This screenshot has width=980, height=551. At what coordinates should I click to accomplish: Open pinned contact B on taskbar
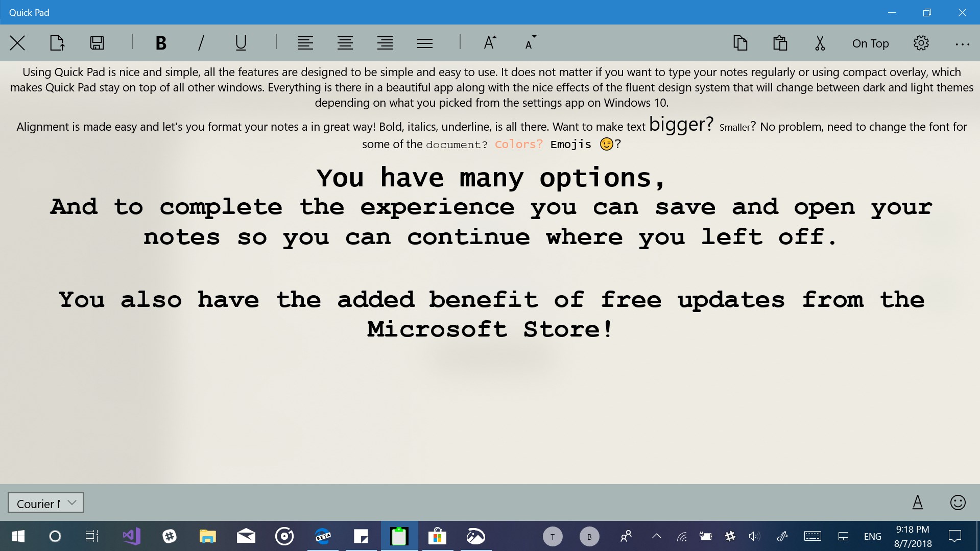[x=589, y=537]
